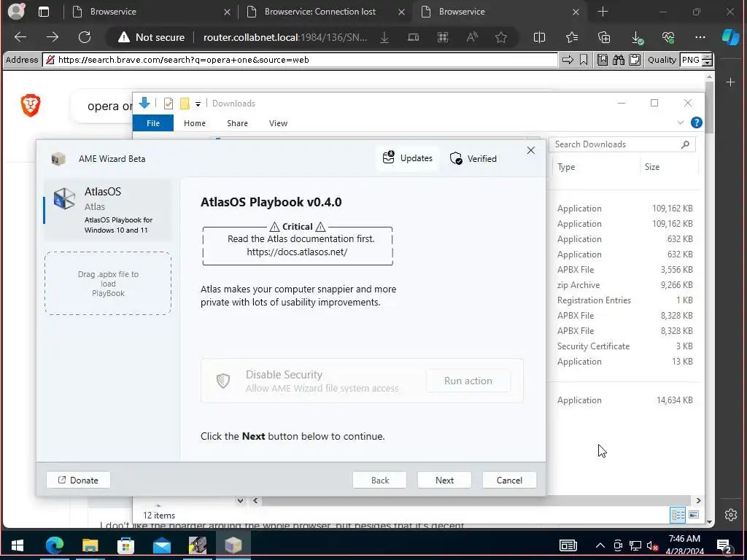Image resolution: width=747 pixels, height=560 pixels.
Task: Open Edge Read aloud icon
Action: [x=472, y=37]
